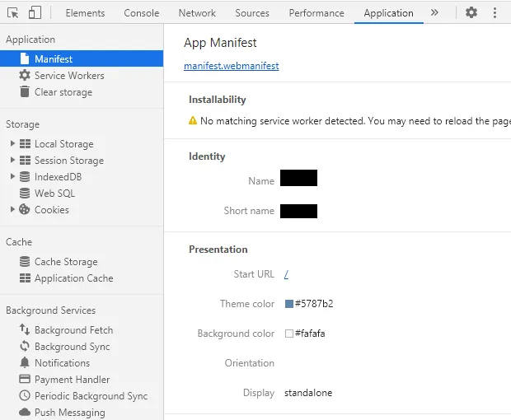Follow the Start URL link
This screenshot has width=511, height=420.
coord(286,274)
